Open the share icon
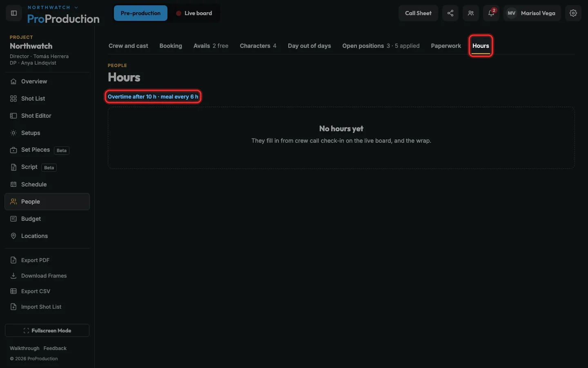Screen dimensions: 588x368 (x=450, y=13)
